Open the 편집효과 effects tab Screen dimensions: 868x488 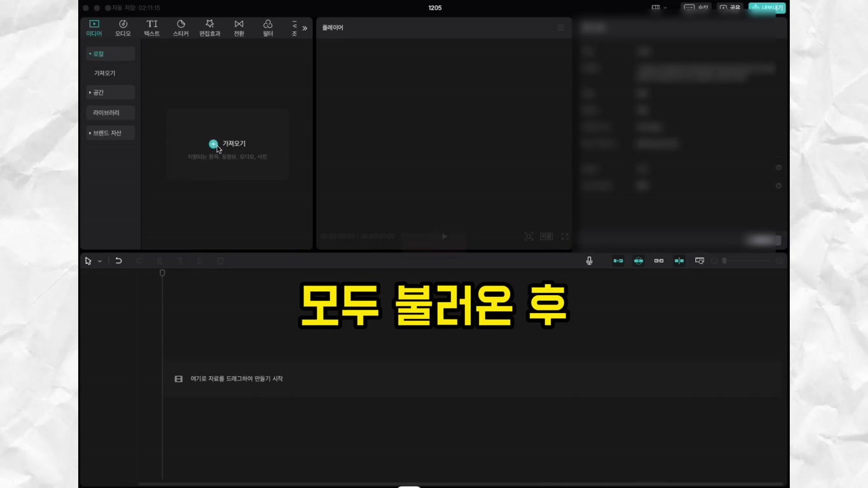[210, 28]
